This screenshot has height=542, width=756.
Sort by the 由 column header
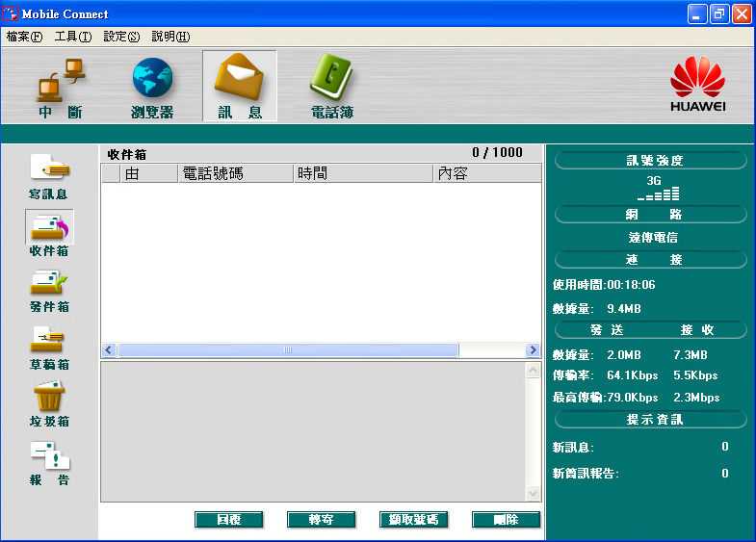pyautogui.click(x=148, y=173)
